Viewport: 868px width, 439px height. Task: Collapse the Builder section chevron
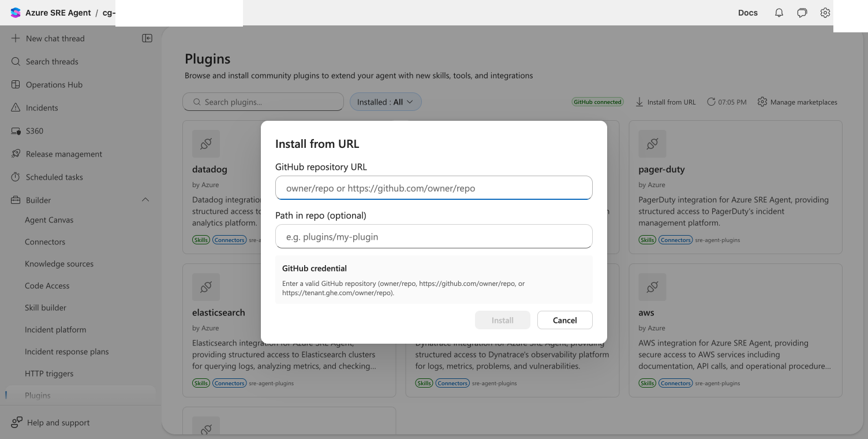[x=145, y=200]
